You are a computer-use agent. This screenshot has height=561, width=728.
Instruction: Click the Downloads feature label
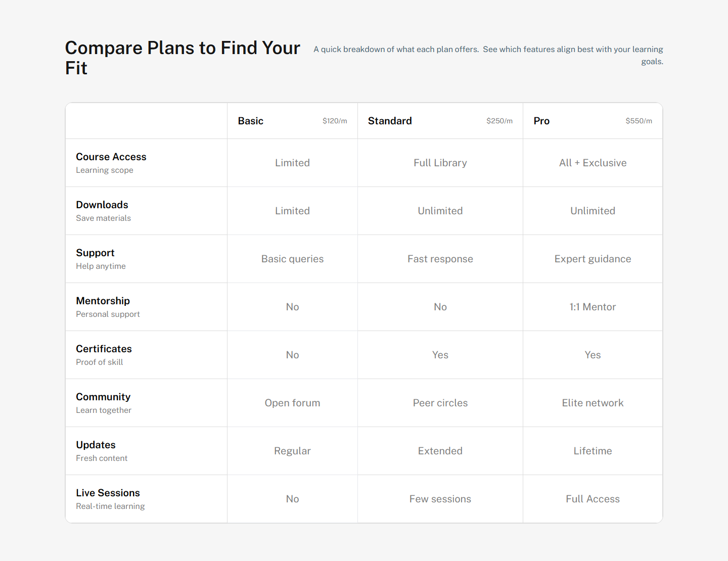[102, 205]
